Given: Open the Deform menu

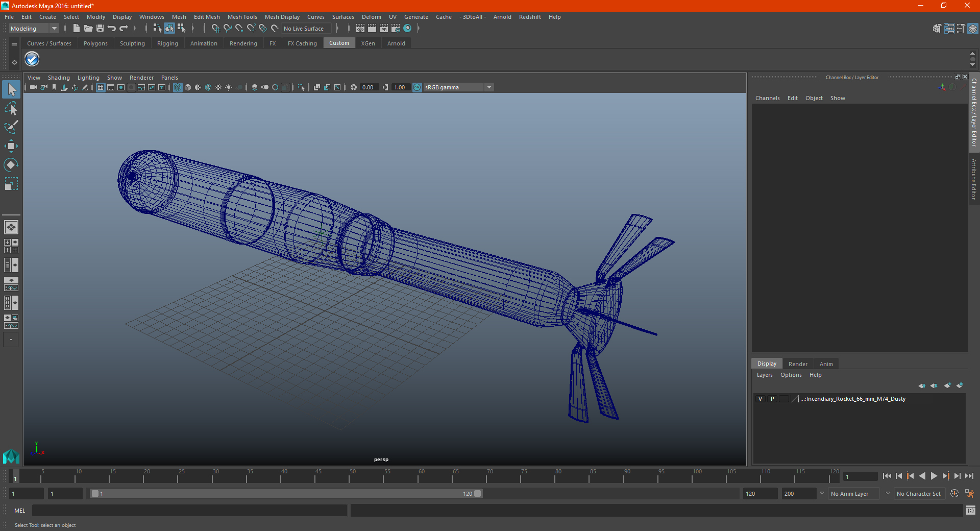Looking at the screenshot, I should (x=372, y=17).
